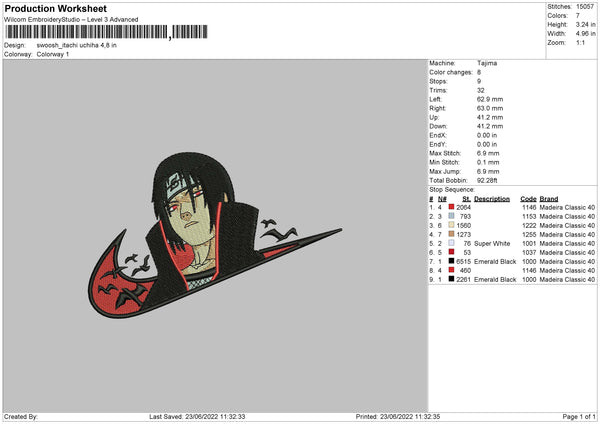Click the "Last Saved: 23/06/2022 11:32:33" footer text
The width and height of the screenshot is (600, 424).
197,417
